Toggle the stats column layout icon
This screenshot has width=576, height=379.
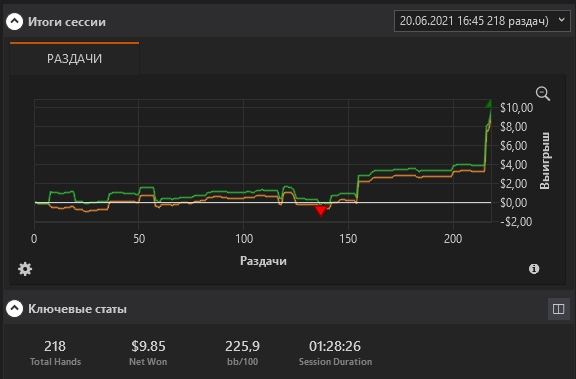coord(558,309)
